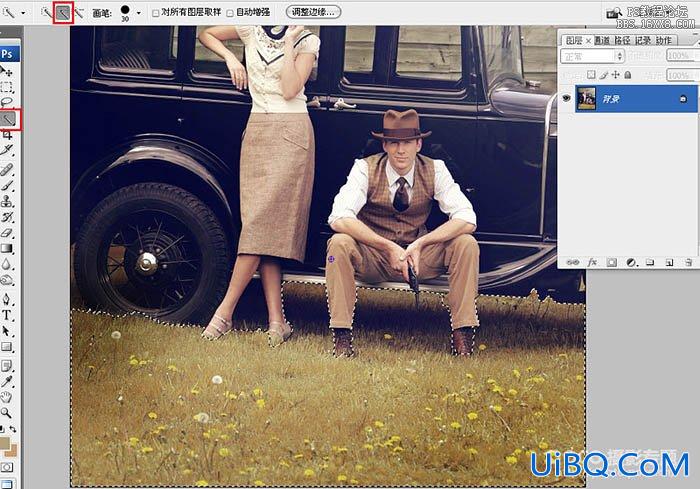Switch to the 动作 tab
This screenshot has width=700, height=489.
click(x=664, y=40)
